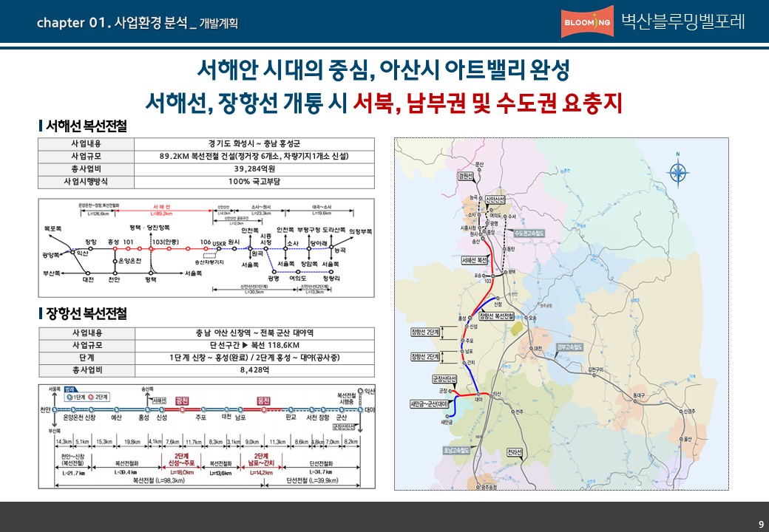Select the '벽산블루밍벨포레' title text

point(683,21)
